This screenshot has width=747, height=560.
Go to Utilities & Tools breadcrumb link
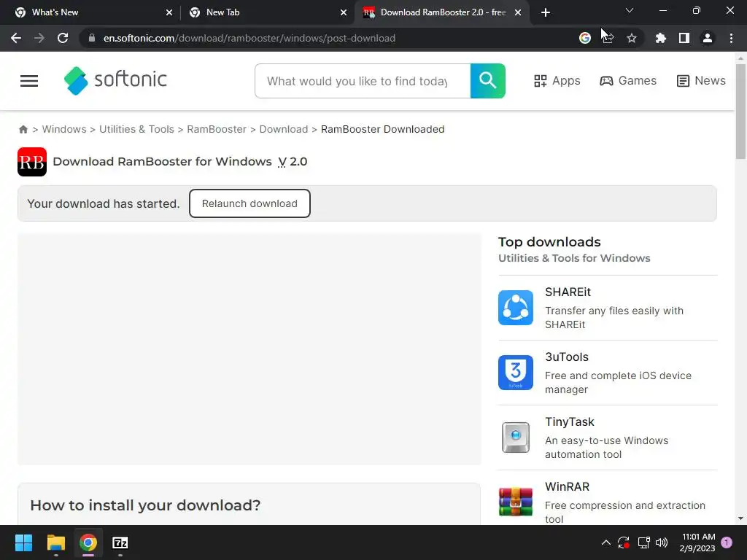tap(136, 130)
